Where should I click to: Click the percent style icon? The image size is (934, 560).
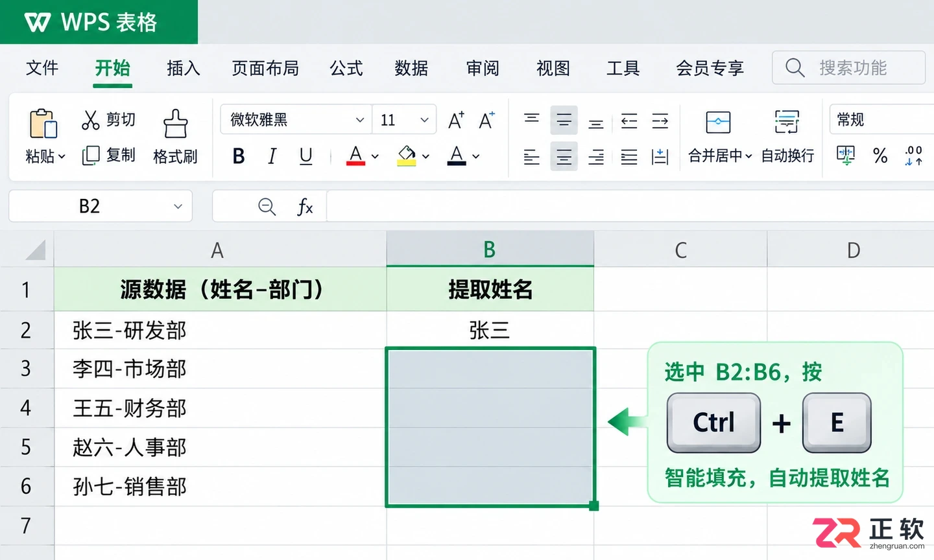click(x=880, y=156)
